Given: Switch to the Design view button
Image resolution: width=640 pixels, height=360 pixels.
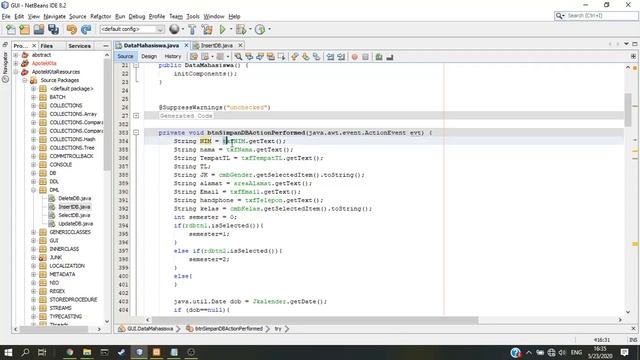Looking at the screenshot, I should pyautogui.click(x=149, y=56).
